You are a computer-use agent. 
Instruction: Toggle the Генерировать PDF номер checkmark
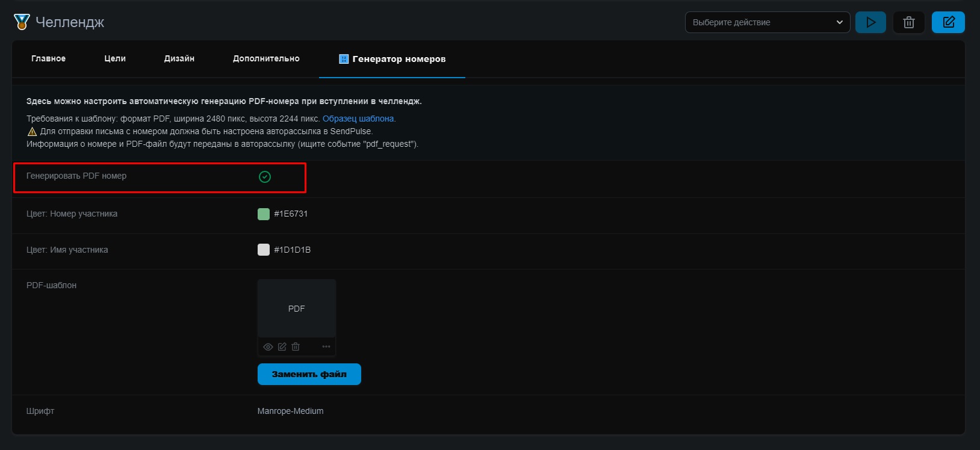(x=265, y=177)
